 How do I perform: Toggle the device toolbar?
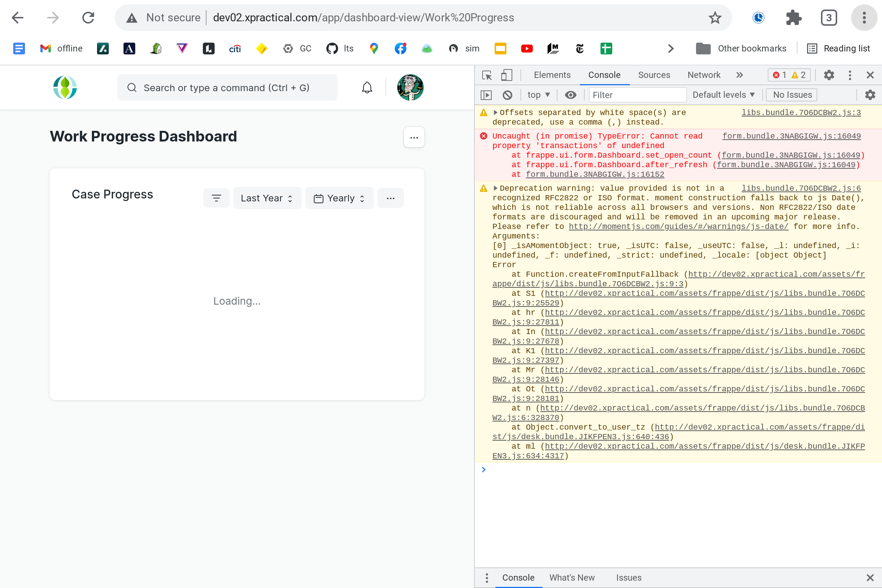click(x=507, y=75)
